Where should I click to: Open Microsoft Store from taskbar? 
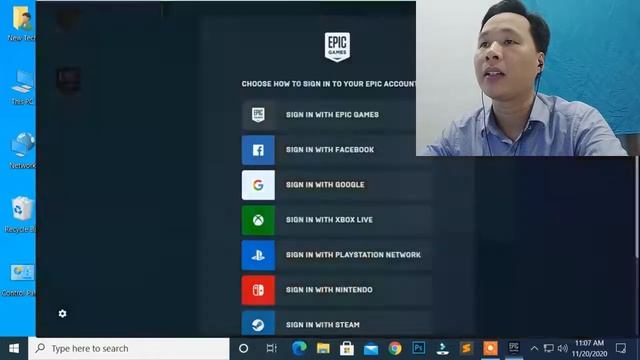(347, 349)
